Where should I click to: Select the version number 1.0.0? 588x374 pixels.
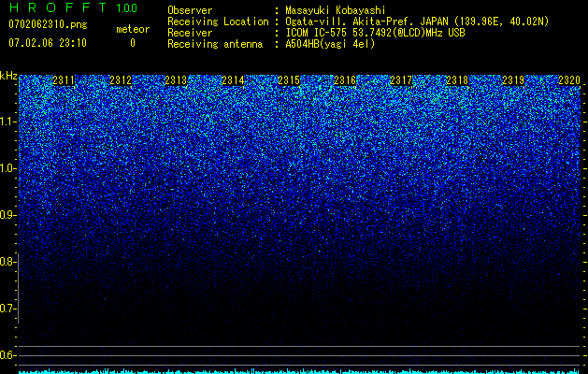coord(127,8)
